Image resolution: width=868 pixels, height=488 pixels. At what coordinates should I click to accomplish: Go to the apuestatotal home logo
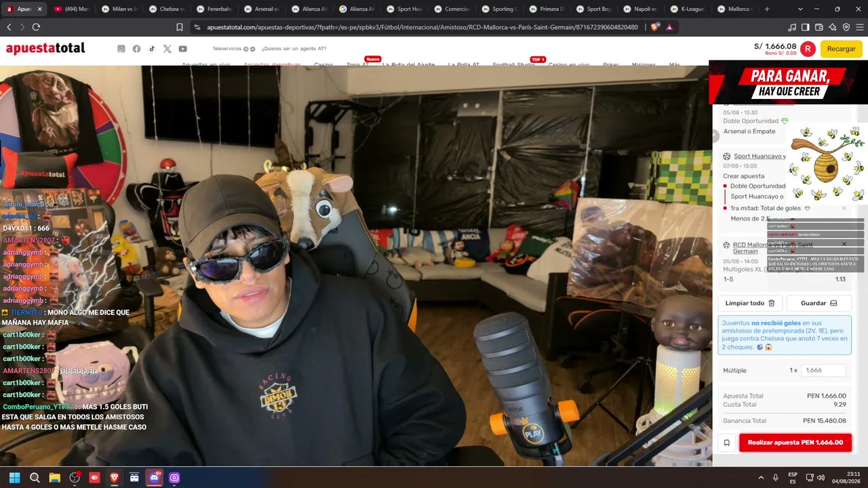coord(45,49)
